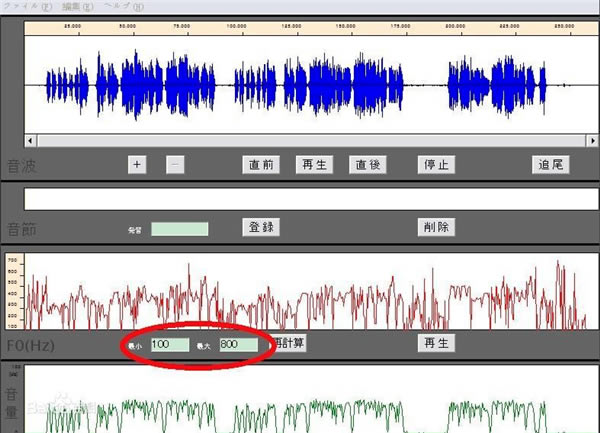Image resolution: width=600 pixels, height=433 pixels.
Task: Play the waveform with 再生
Action: [315, 164]
